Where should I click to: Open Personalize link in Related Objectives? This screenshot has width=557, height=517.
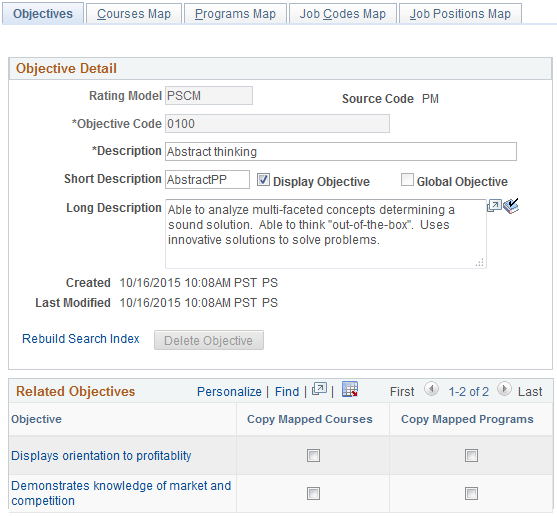click(x=229, y=392)
